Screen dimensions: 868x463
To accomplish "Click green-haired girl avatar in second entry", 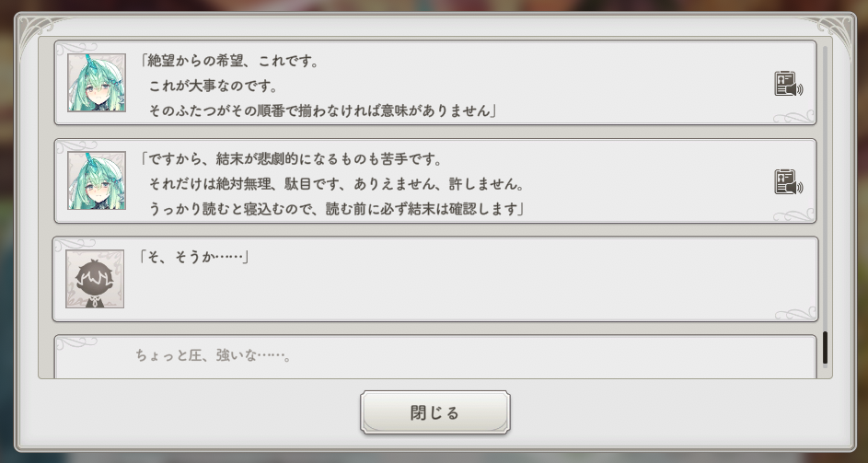I will coord(97,180).
